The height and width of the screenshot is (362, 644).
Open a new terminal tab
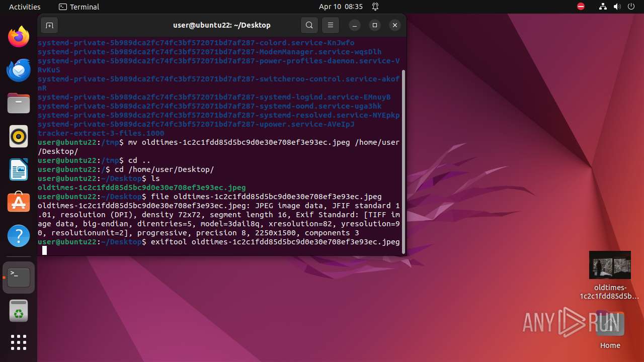click(x=49, y=25)
